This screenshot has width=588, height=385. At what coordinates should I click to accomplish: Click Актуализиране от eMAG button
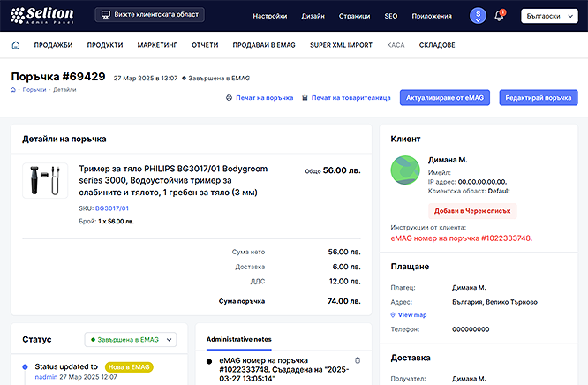[445, 97]
